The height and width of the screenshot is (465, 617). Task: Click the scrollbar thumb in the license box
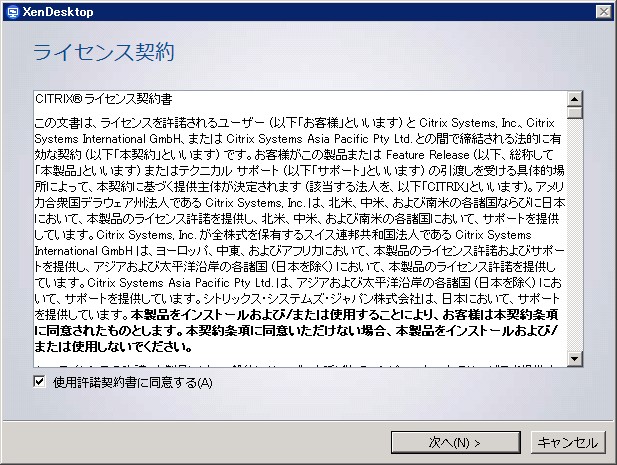(x=575, y=112)
